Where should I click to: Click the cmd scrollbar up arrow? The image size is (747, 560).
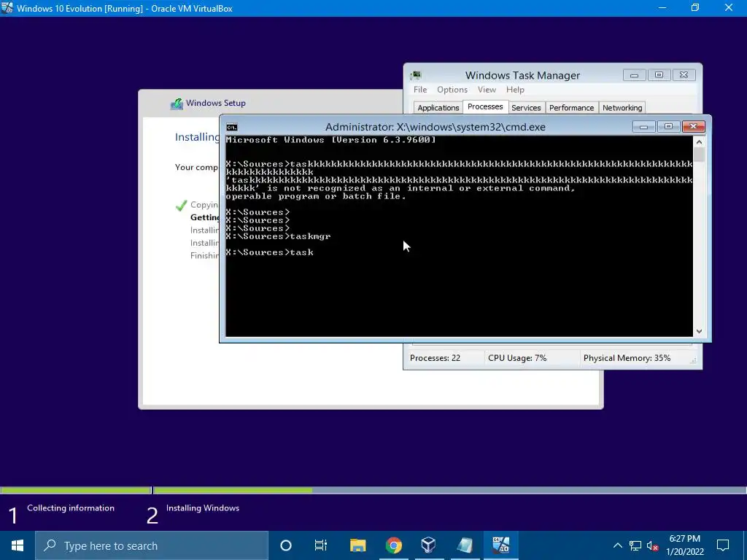[699, 142]
